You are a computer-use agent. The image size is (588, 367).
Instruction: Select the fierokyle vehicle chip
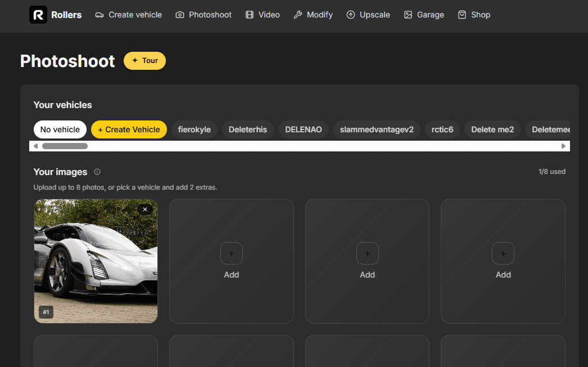click(195, 129)
